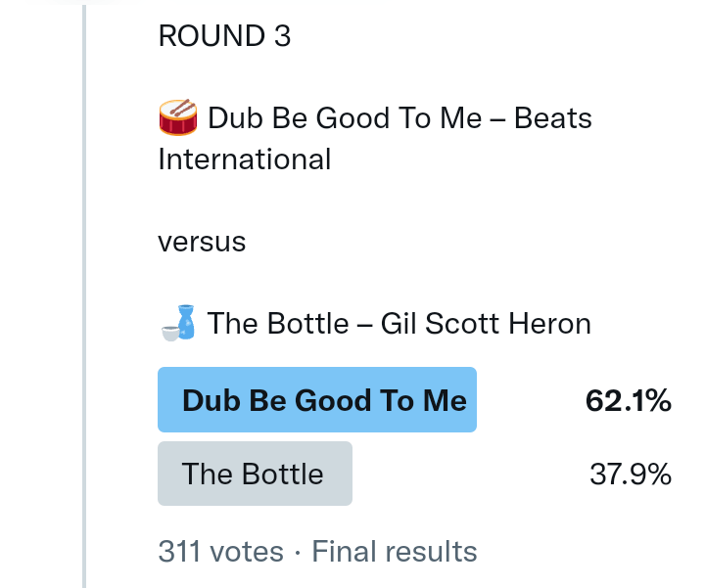
Task: Click the number 3 in ROUND 3
Action: (x=282, y=36)
